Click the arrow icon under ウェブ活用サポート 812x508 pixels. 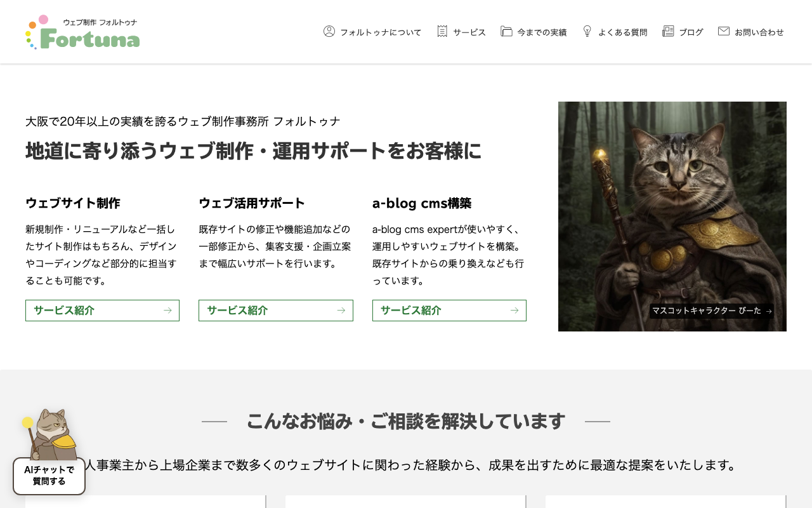(x=341, y=311)
